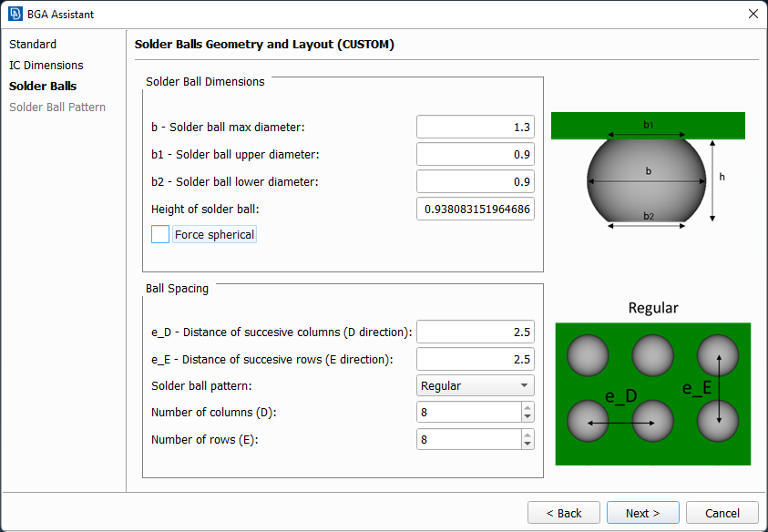
Task: Click the BGA Assistant app icon in title bar
Action: coord(15,14)
